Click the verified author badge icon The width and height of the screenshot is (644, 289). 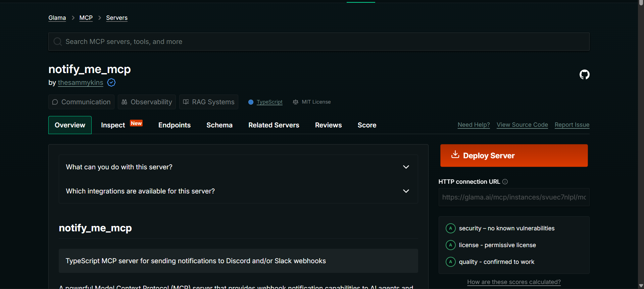coord(111,82)
